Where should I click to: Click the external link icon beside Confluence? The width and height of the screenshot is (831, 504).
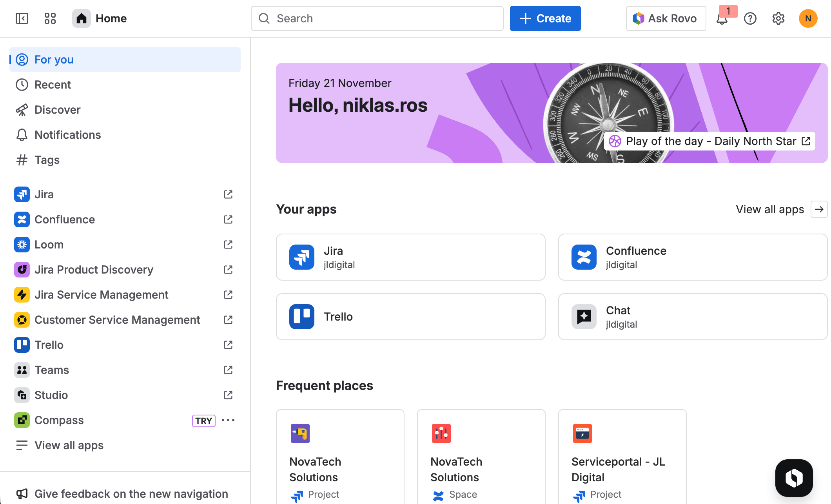coord(228,219)
